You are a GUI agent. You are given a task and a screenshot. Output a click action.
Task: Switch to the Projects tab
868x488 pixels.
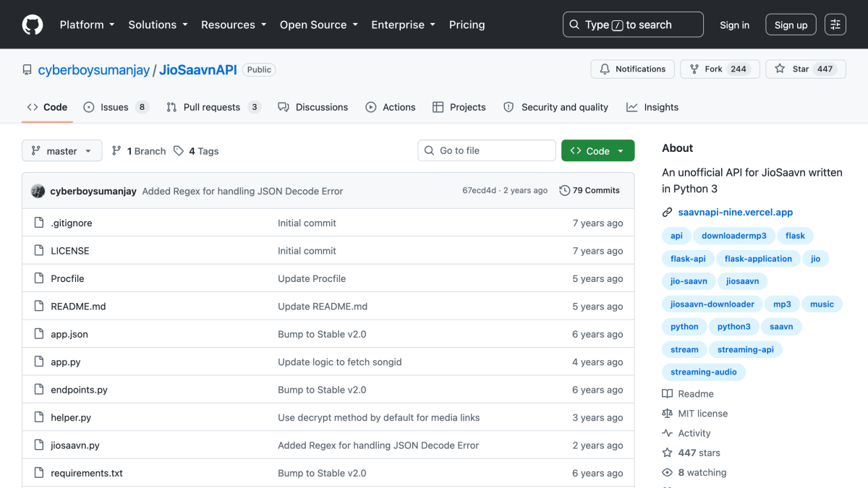click(x=459, y=107)
